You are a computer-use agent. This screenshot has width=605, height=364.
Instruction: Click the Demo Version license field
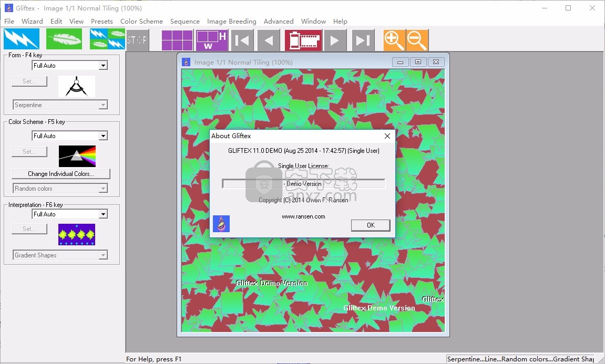(x=303, y=184)
